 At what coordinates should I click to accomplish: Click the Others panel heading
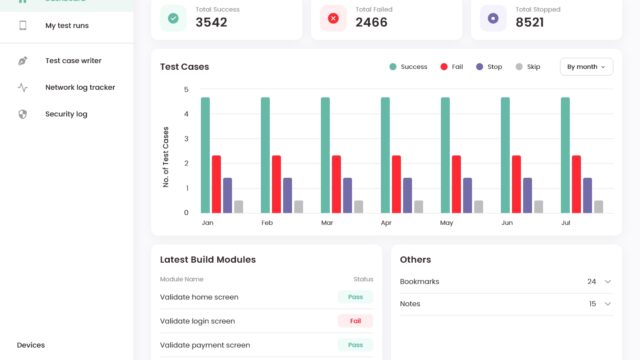point(415,260)
